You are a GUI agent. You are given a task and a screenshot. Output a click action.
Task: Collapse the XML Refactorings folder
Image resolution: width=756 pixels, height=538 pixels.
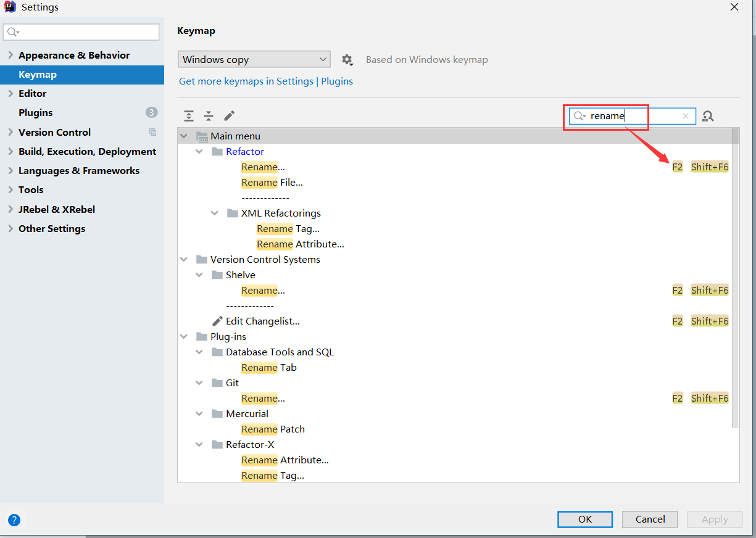coord(214,213)
